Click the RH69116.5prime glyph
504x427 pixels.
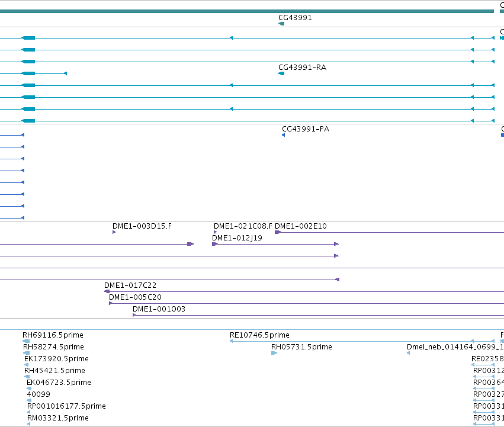26,341
